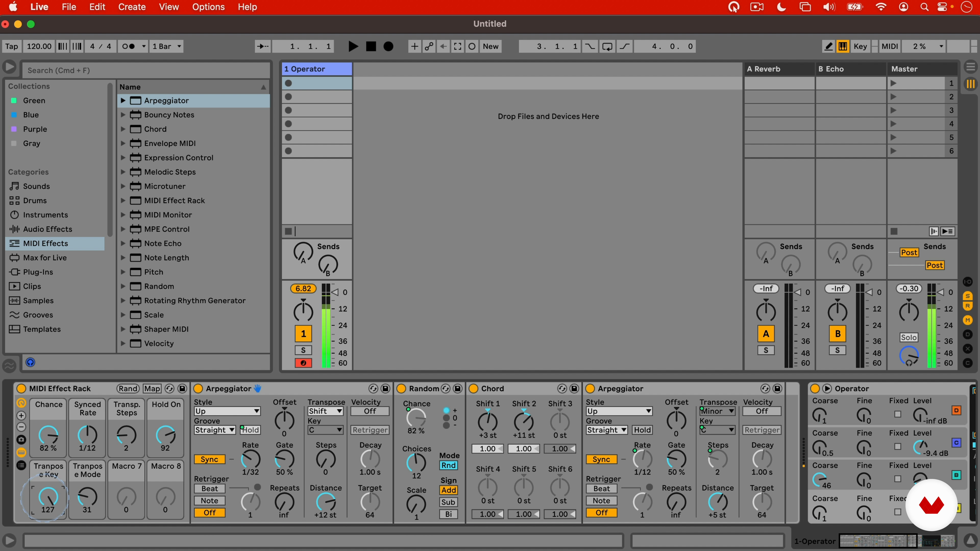Open the Options menu
Viewport: 980px width, 551px height.
click(208, 7)
